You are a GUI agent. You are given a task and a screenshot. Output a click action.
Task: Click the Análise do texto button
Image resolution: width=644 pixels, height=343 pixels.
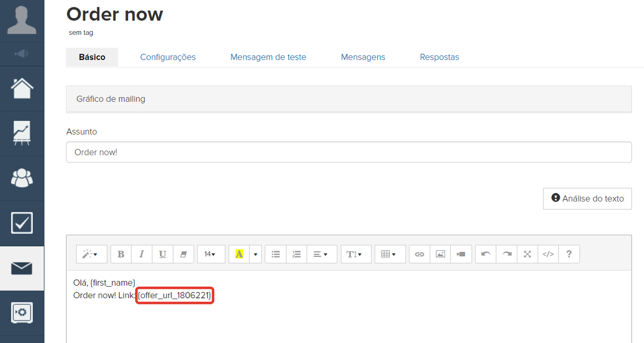(587, 198)
